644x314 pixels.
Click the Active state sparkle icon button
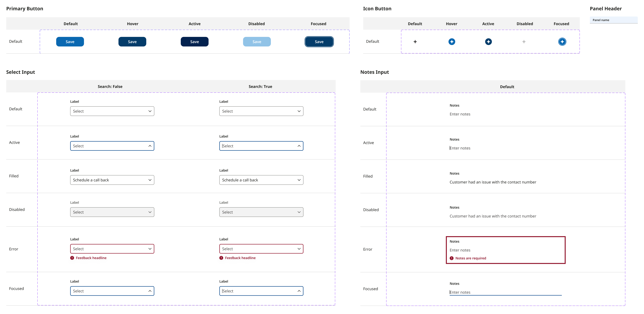pyautogui.click(x=488, y=42)
